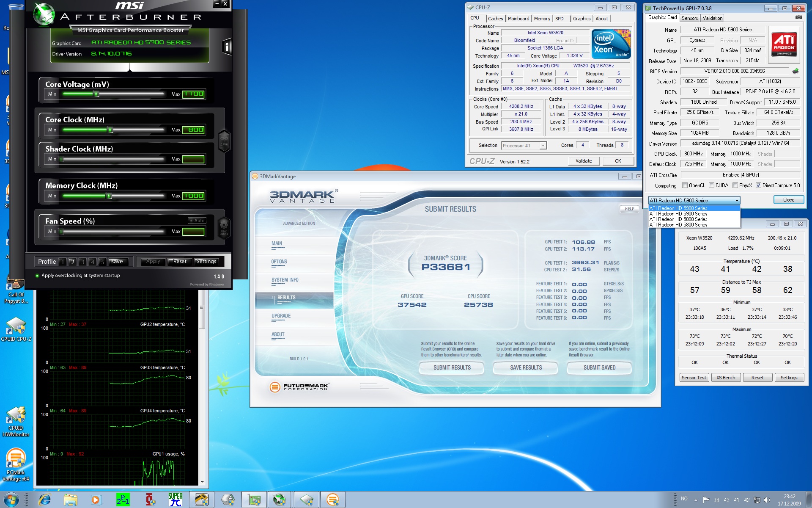Viewport: 812px width, 508px height.
Task: Switch to 3DMark Vantage orange taskbar button
Action: coord(333,500)
